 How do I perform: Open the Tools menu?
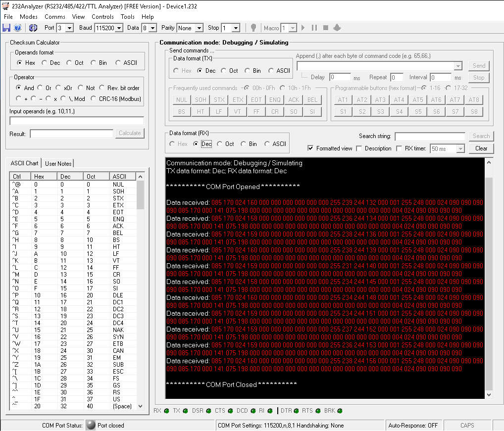[x=128, y=17]
